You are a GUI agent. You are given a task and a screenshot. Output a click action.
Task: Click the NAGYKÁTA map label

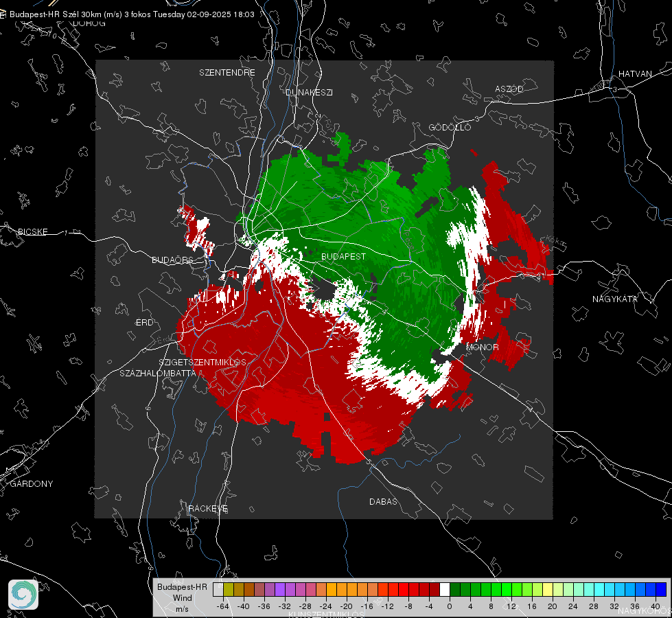coord(615,299)
